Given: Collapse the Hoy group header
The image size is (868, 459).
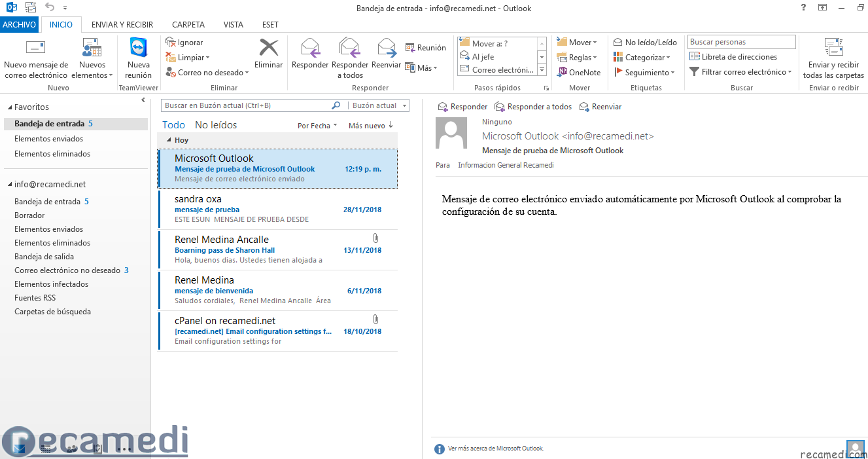Looking at the screenshot, I should [168, 141].
